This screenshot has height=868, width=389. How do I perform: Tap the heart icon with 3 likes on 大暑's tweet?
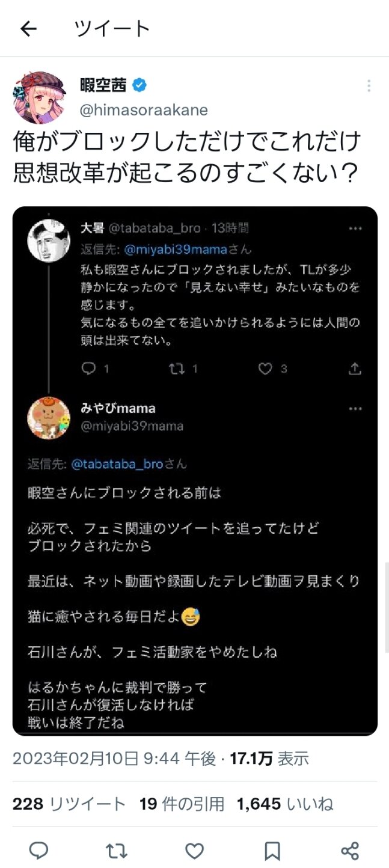click(x=265, y=368)
